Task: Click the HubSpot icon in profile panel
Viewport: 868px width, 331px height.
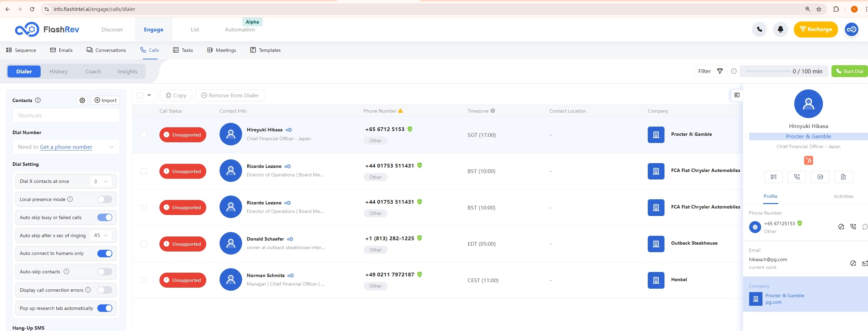Action: pyautogui.click(x=809, y=160)
